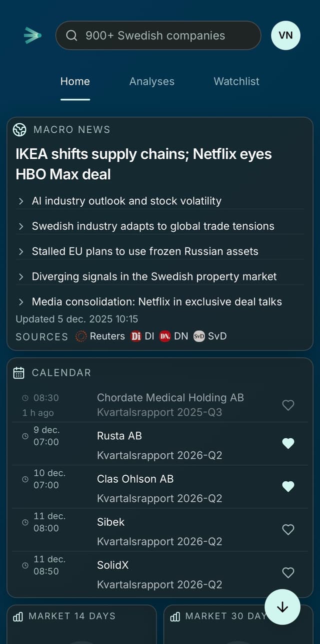Tap the app logo arrow icon
The width and height of the screenshot is (320, 644).
32,35
